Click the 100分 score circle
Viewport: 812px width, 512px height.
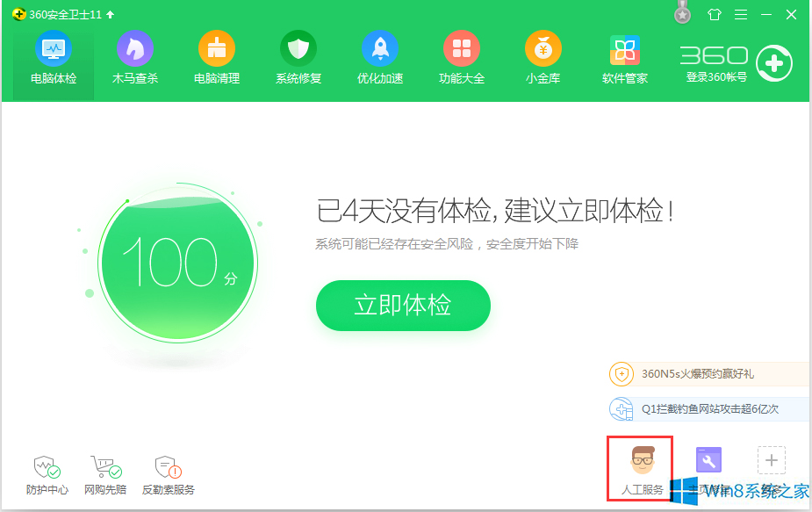tap(177, 263)
